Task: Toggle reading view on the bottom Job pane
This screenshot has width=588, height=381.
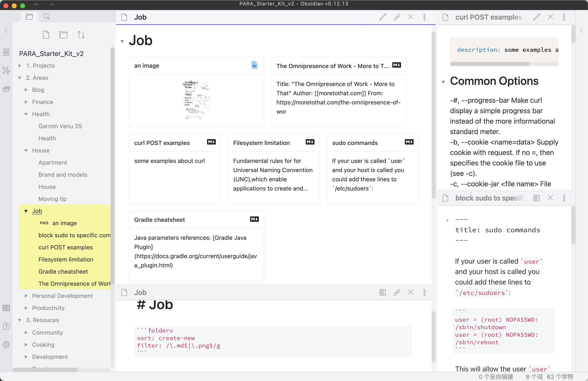Action: tap(382, 292)
